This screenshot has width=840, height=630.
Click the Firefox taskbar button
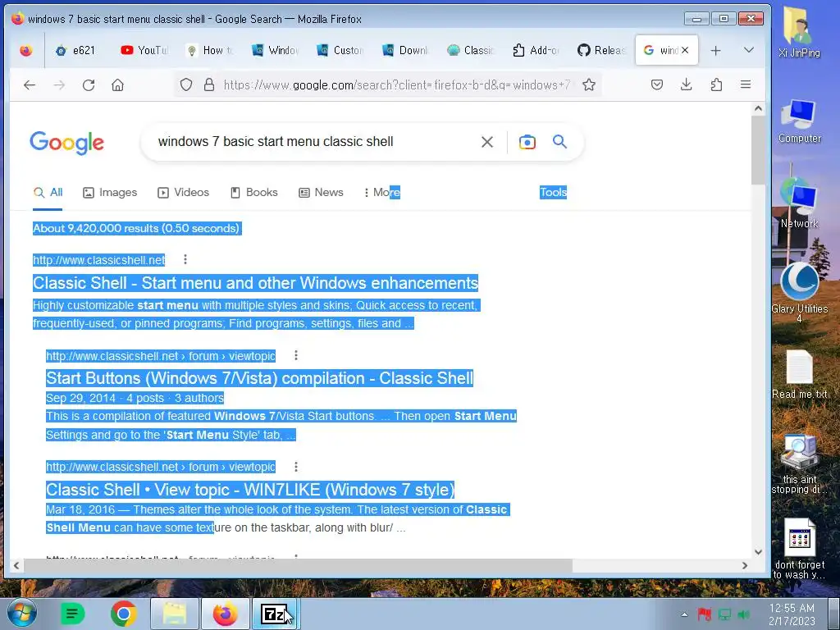click(226, 614)
